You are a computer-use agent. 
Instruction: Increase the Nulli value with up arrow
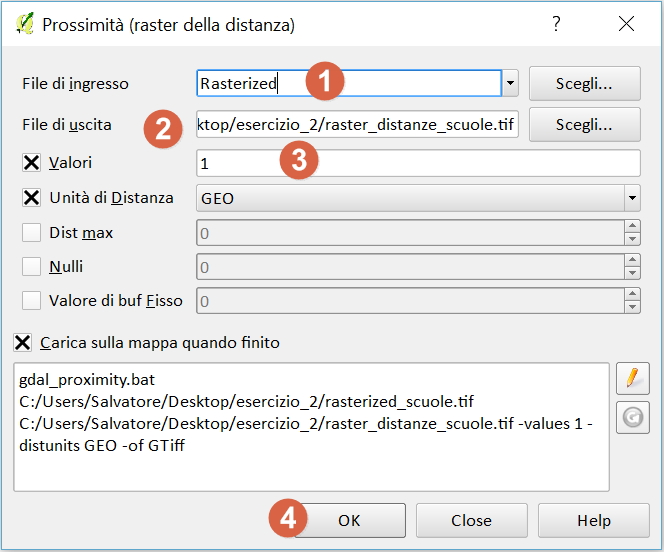[x=632, y=260]
